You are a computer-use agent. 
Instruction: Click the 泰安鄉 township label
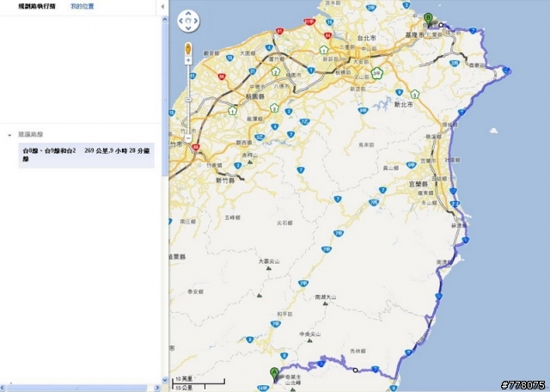click(x=195, y=291)
